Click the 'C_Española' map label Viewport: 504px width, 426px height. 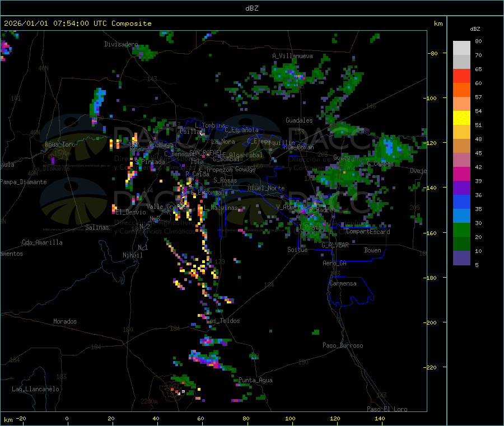pyautogui.click(x=241, y=130)
